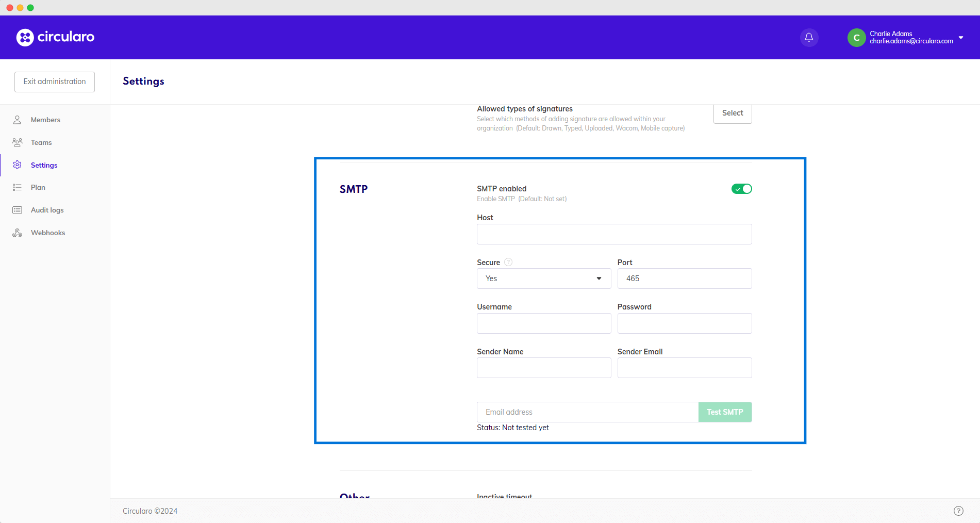This screenshot has width=980, height=523.
Task: Open the Secure hint tooltip icon
Action: point(508,262)
